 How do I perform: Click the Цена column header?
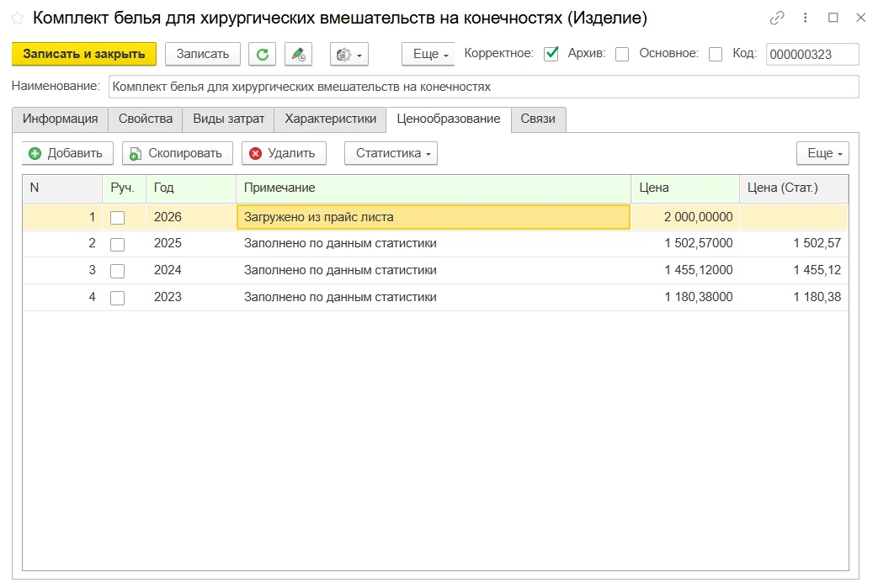(685, 188)
